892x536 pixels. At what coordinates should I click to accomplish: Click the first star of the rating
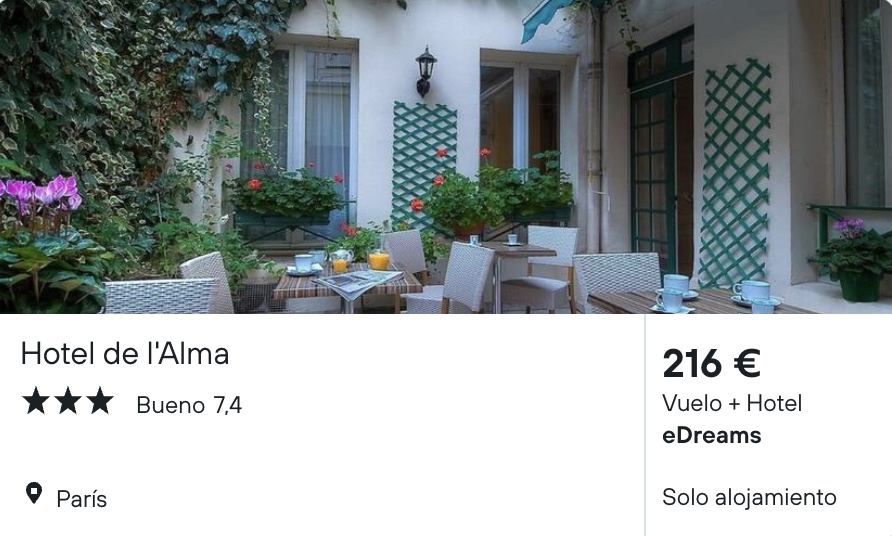35,401
